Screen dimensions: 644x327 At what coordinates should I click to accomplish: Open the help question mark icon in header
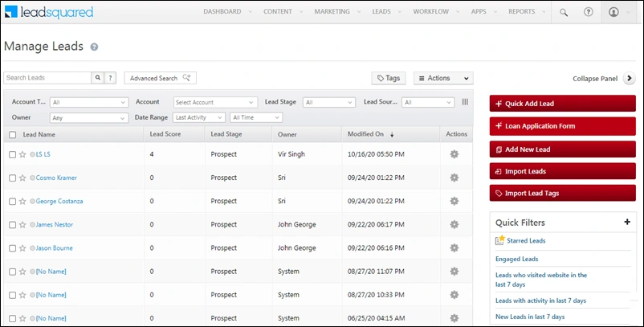(588, 12)
